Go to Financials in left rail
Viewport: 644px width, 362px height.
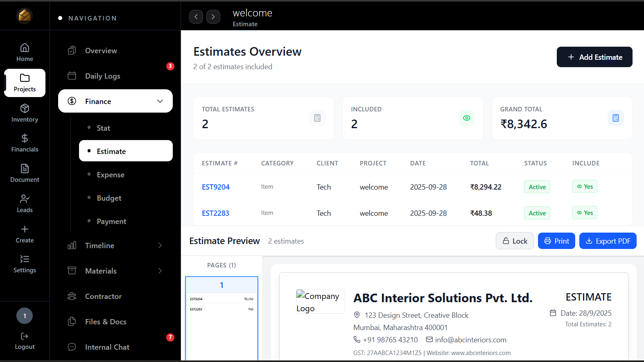(25, 143)
